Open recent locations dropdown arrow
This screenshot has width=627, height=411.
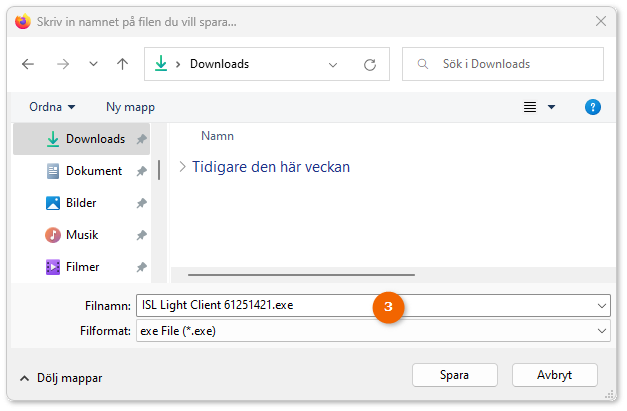(93, 64)
